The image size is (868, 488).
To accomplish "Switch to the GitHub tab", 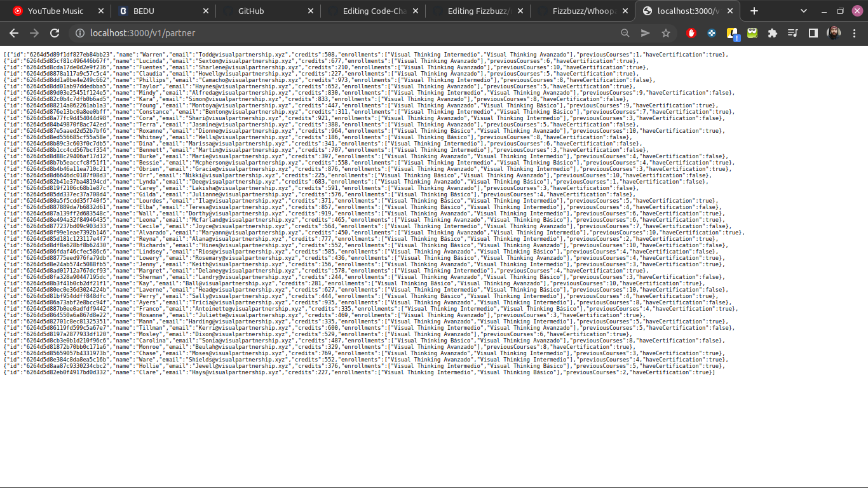I will 268,11.
